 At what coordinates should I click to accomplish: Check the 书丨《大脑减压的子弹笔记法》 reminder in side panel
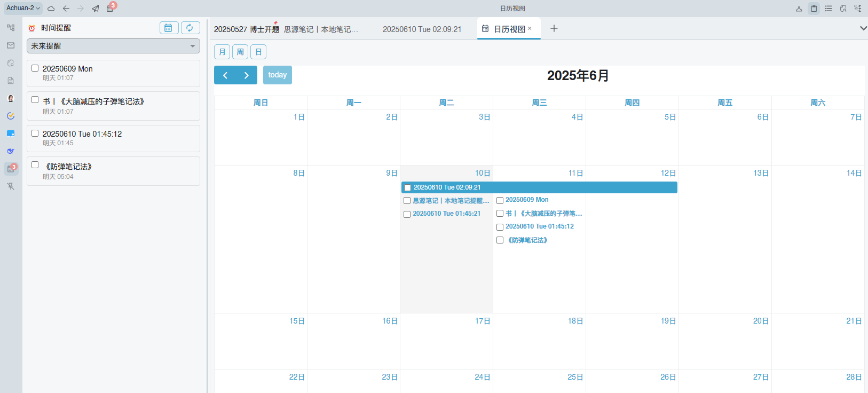pyautogui.click(x=35, y=100)
